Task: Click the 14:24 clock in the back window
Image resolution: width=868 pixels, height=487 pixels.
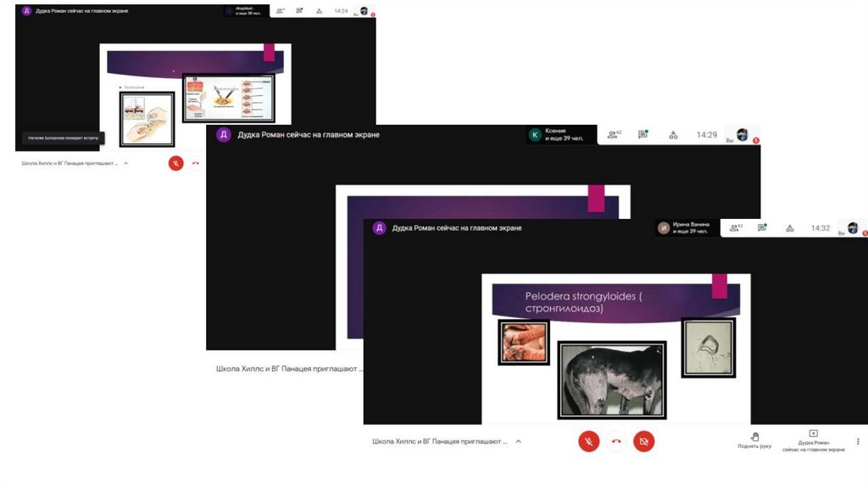Action: click(x=341, y=11)
